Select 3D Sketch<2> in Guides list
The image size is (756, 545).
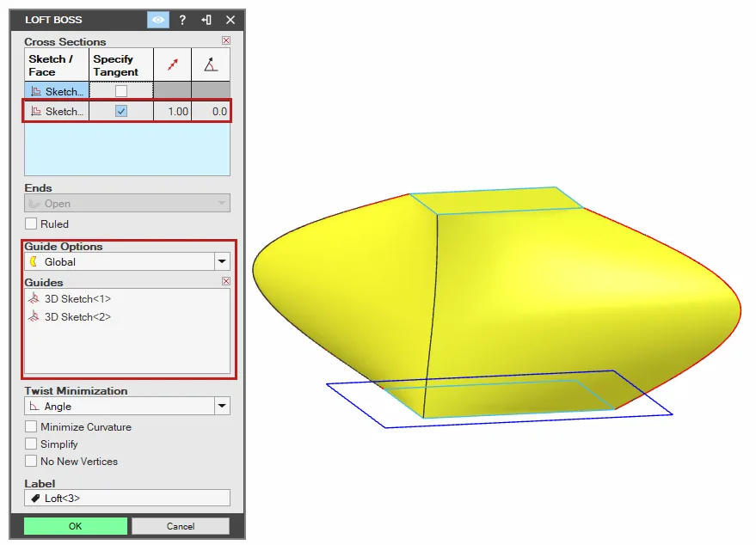click(77, 316)
